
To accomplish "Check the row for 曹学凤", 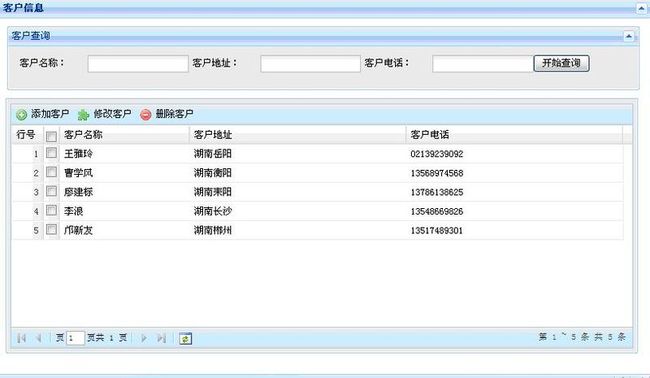I will 51,172.
